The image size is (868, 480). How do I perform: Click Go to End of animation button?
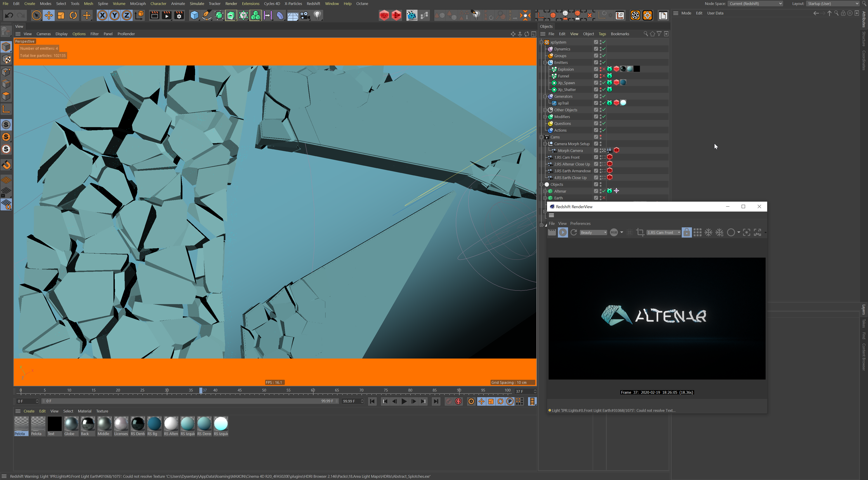pos(436,401)
